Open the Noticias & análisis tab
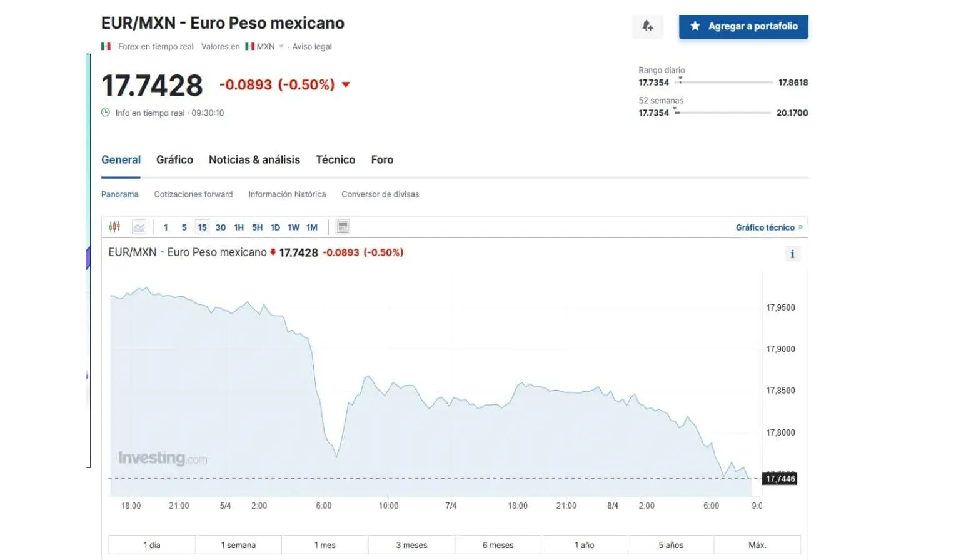This screenshot has height=560, width=961. (x=254, y=159)
